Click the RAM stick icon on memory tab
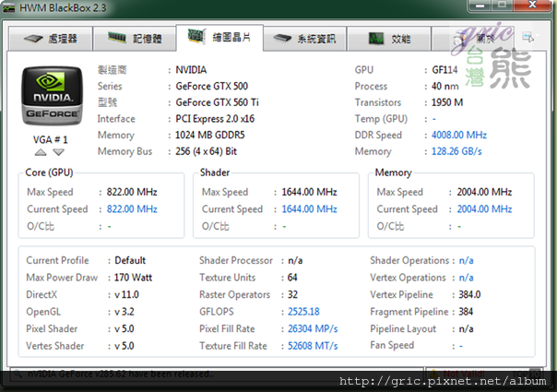This screenshot has width=557, height=392. 117,37
